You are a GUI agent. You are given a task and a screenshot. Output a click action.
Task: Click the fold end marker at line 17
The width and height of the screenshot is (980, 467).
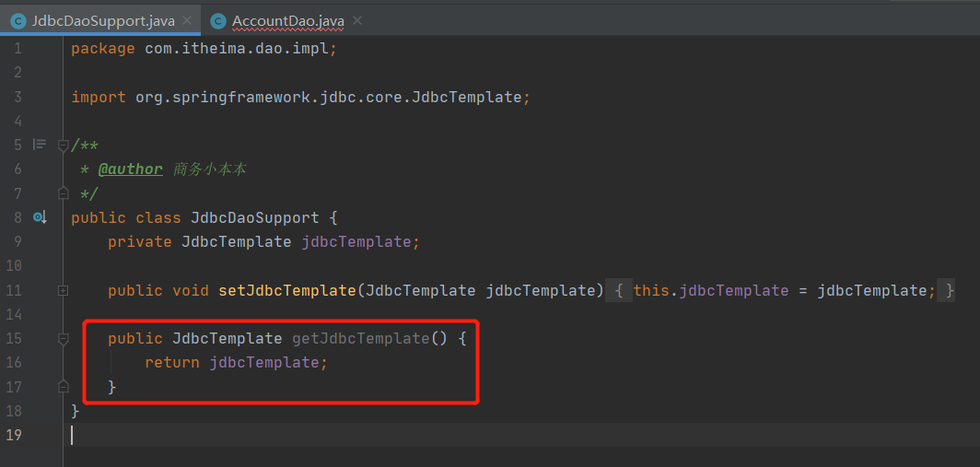[x=63, y=387]
